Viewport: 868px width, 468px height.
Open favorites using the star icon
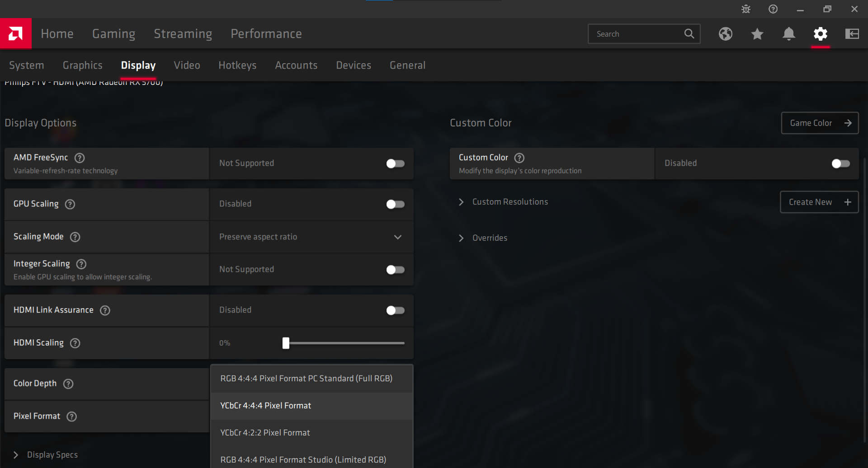tap(757, 34)
